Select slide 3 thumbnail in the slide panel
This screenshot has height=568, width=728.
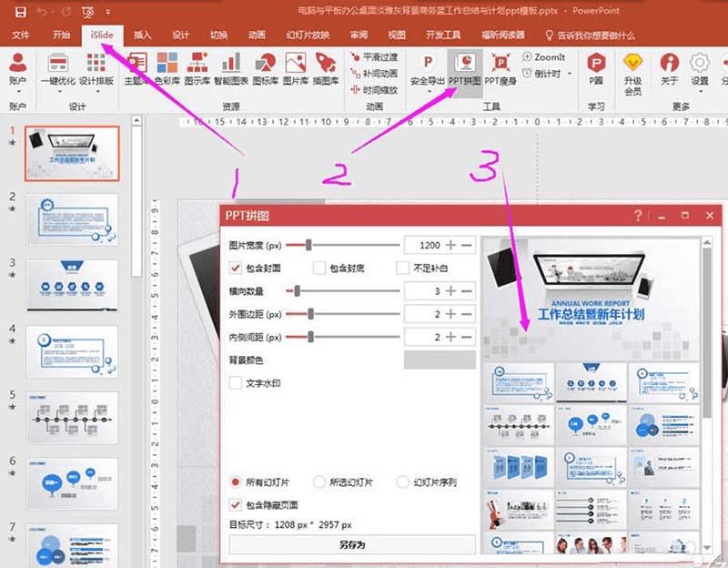click(x=73, y=285)
